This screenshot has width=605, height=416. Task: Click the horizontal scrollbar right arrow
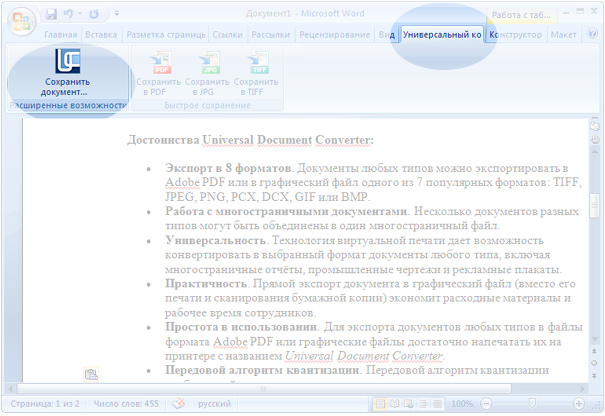click(x=582, y=388)
